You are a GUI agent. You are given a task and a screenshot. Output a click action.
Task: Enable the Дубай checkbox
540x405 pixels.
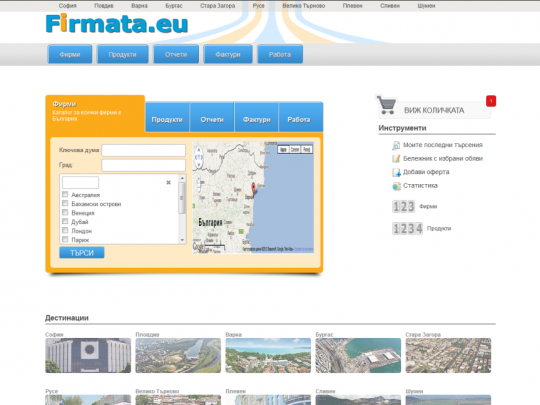[65, 221]
